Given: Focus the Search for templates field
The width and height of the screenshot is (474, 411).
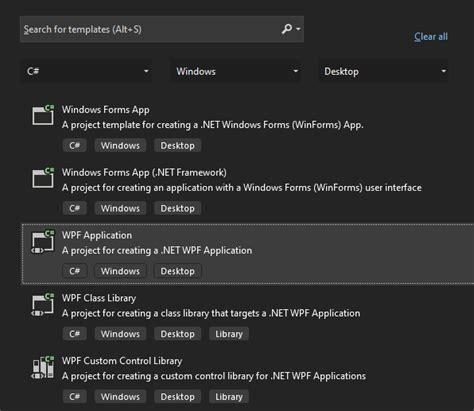Looking at the screenshot, I should [x=162, y=29].
